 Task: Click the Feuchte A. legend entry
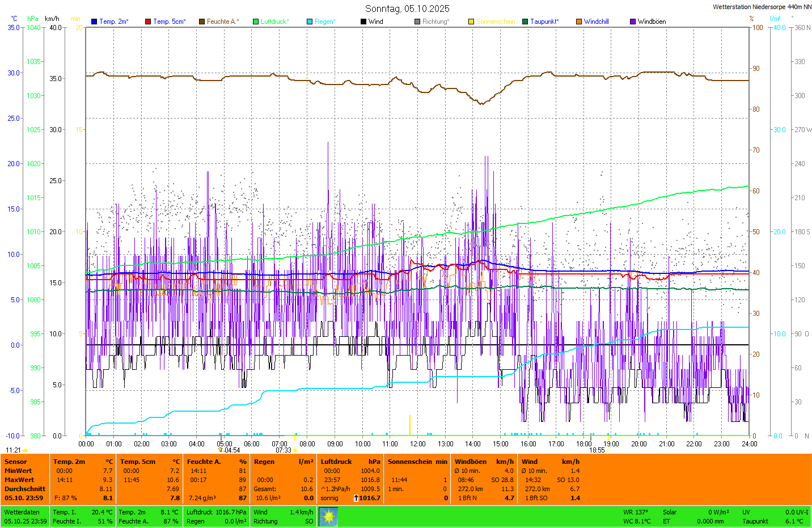click(222, 22)
